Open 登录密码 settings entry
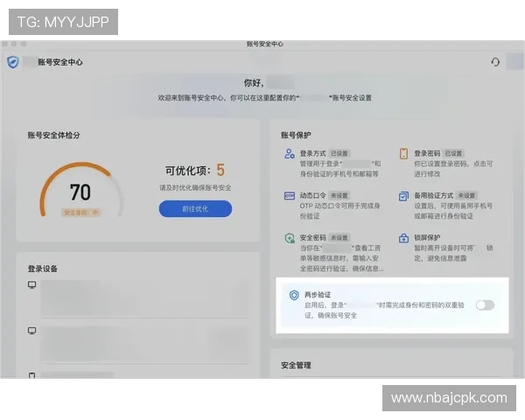525x420 pixels. [446, 164]
